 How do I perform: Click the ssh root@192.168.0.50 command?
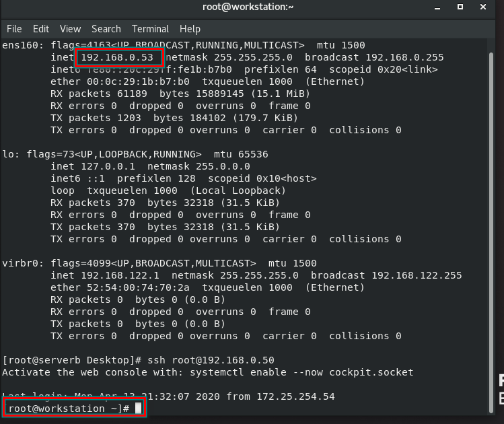pyautogui.click(x=211, y=360)
